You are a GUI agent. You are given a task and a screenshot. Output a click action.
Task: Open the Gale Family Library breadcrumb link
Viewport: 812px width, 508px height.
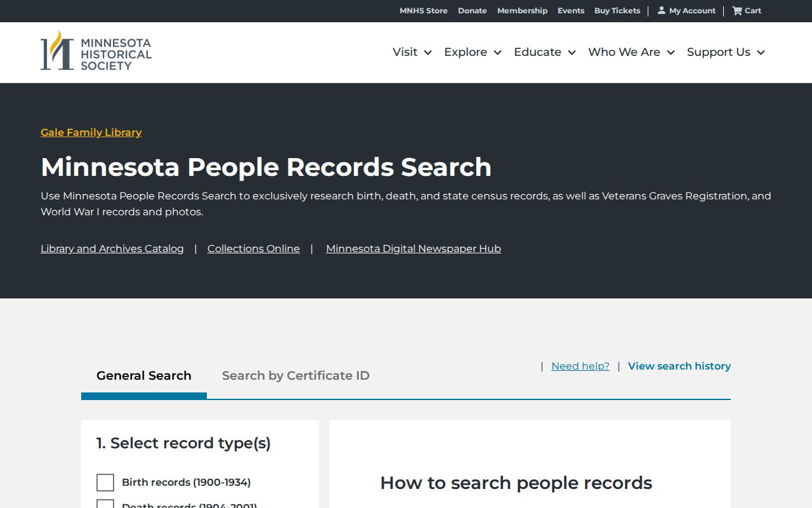click(x=91, y=132)
